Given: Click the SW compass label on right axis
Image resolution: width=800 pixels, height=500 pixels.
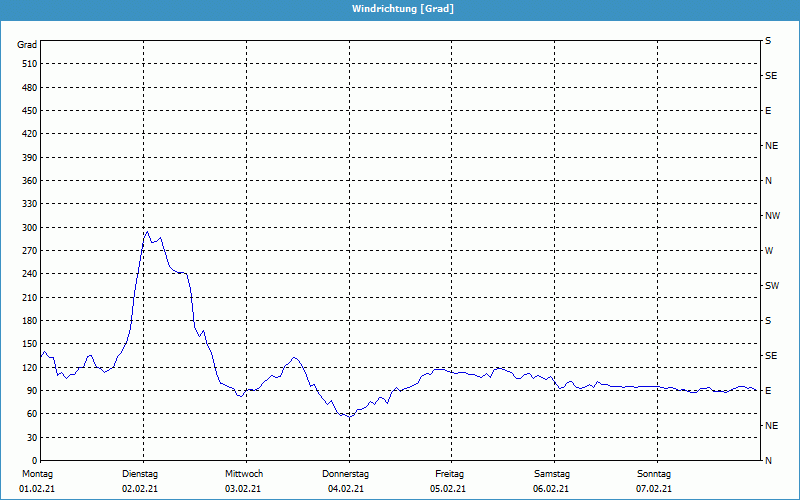Looking at the screenshot, I should [x=771, y=286].
